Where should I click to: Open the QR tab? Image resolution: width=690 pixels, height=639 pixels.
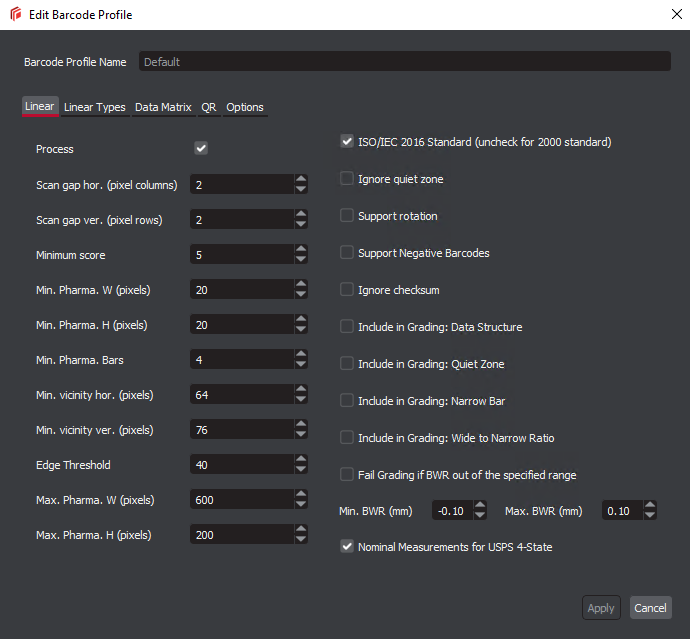coord(208,107)
